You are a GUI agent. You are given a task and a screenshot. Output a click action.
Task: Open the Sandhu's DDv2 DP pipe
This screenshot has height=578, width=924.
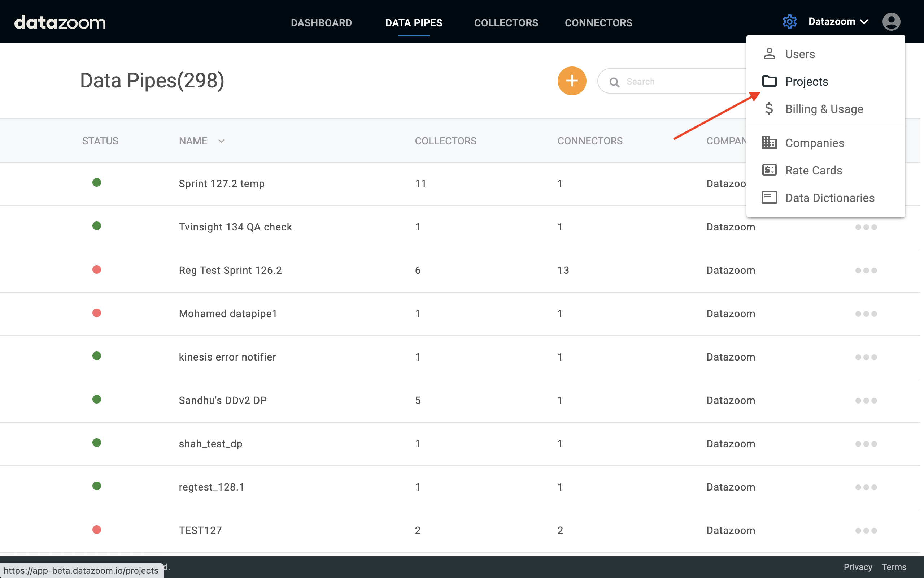tap(223, 400)
